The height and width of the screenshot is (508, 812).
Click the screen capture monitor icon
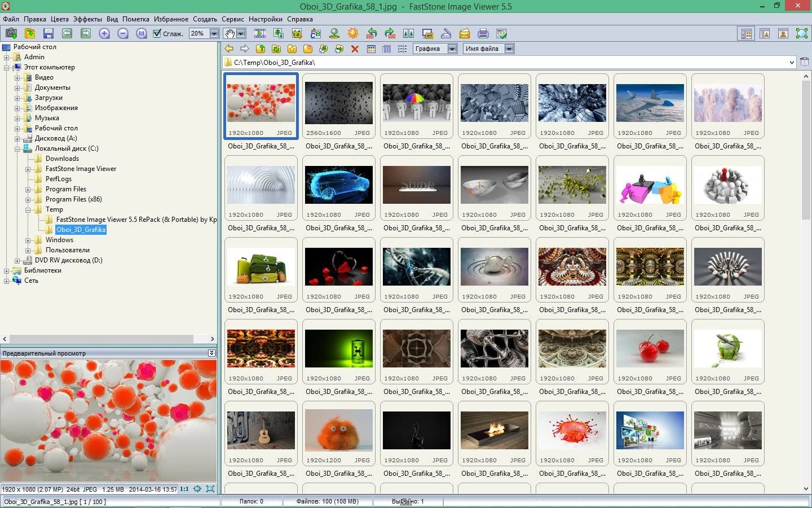point(427,33)
